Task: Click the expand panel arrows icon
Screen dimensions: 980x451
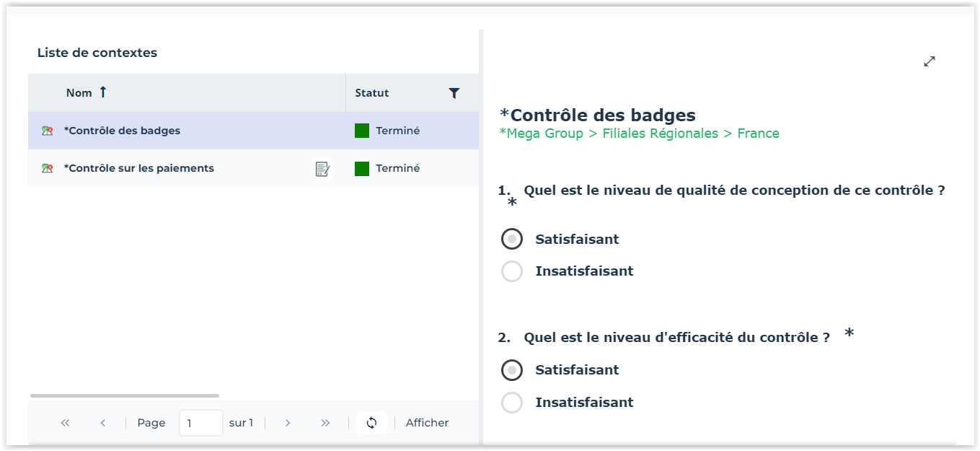Action: [x=930, y=62]
